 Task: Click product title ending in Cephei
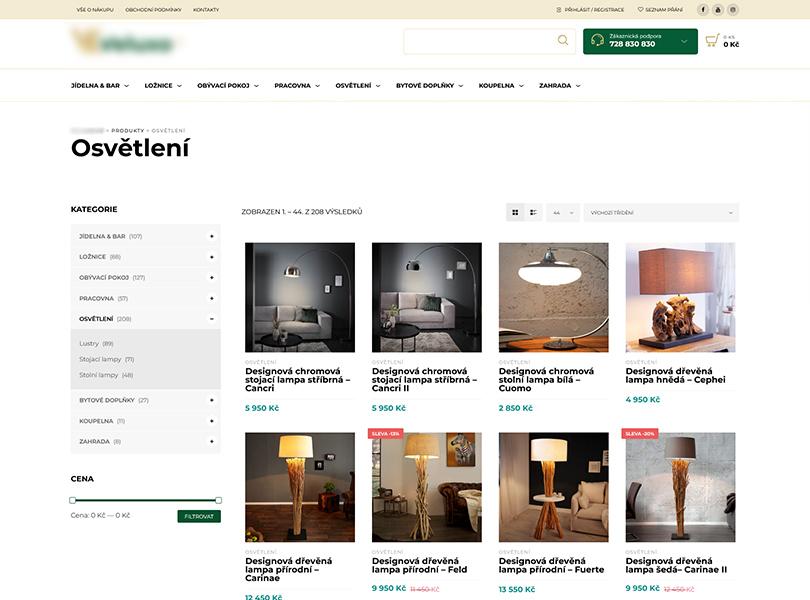676,375
